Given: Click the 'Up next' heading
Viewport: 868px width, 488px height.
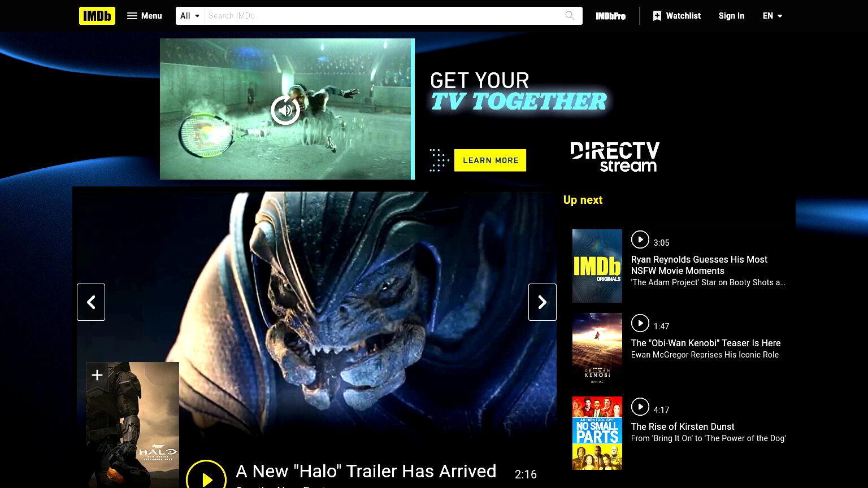Looking at the screenshot, I should click(x=583, y=200).
